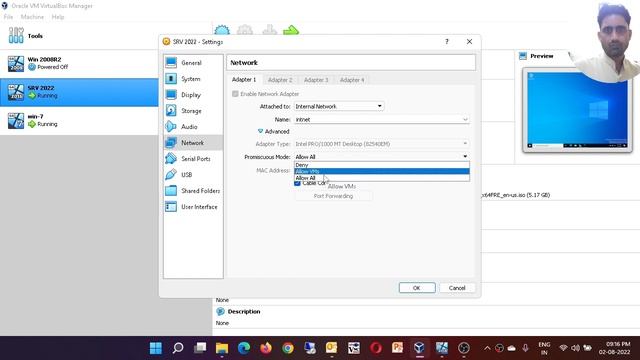Select the SRV 2022 virtual machine
The width and height of the screenshot is (640, 360).
click(x=79, y=92)
